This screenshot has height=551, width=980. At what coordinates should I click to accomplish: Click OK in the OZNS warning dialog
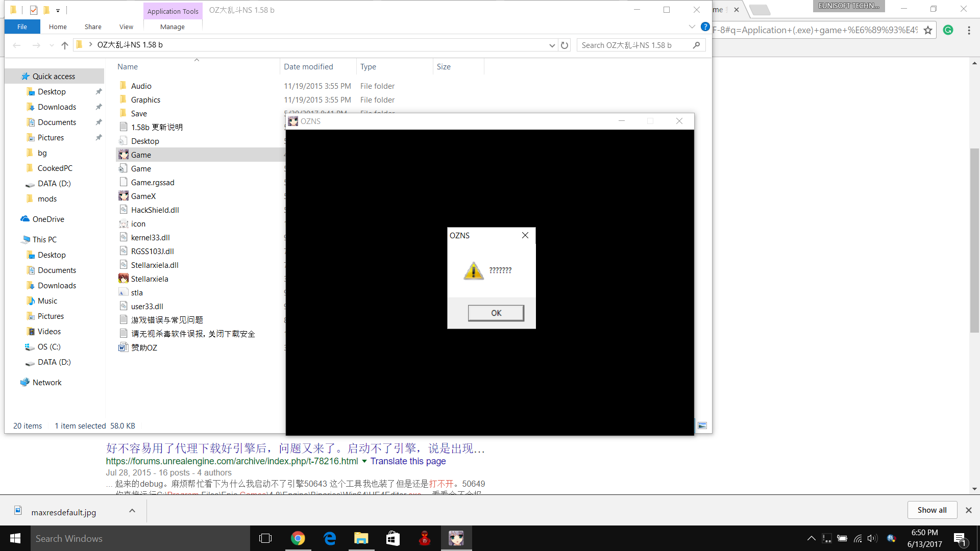496,313
